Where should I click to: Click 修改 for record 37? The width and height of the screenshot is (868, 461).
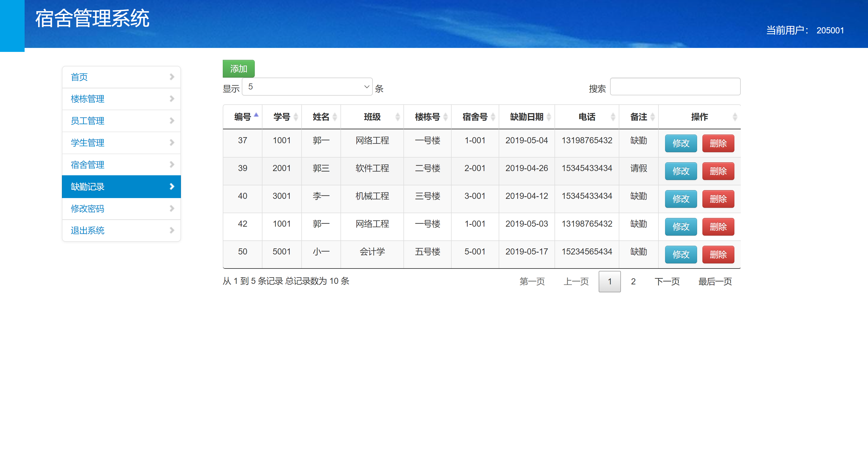point(681,143)
